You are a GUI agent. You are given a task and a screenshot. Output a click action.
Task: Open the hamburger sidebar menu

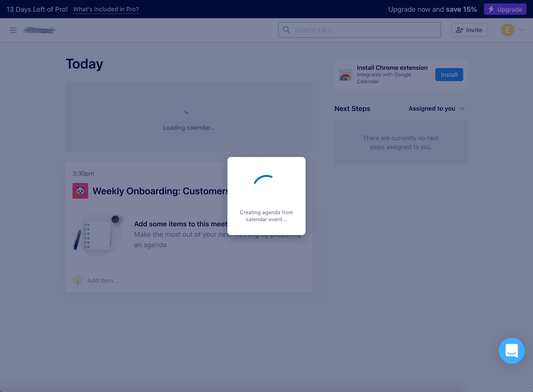pyautogui.click(x=13, y=30)
